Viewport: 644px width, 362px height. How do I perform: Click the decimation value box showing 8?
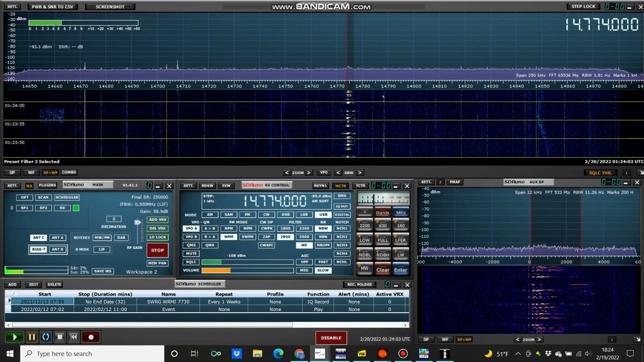tap(114, 219)
